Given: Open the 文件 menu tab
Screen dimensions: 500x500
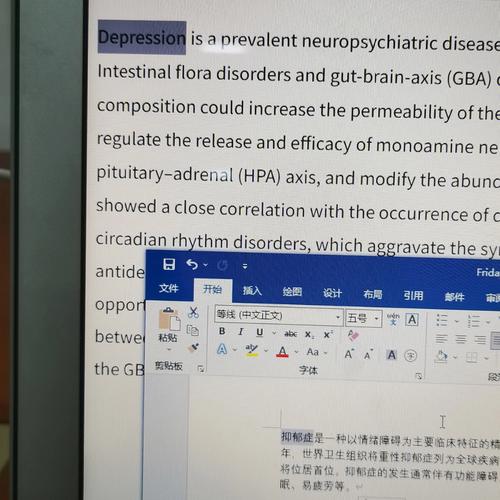Looking at the screenshot, I should 169,288.
